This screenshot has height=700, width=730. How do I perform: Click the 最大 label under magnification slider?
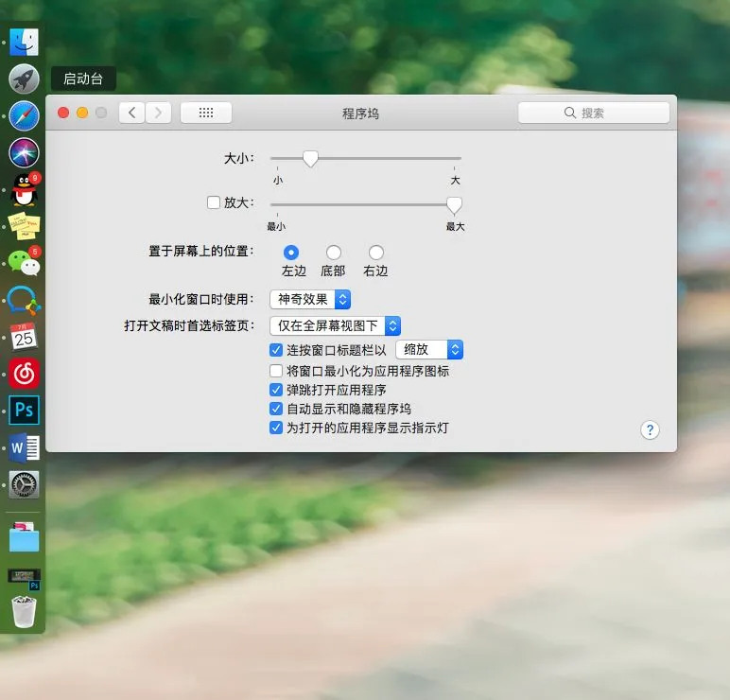pos(456,227)
